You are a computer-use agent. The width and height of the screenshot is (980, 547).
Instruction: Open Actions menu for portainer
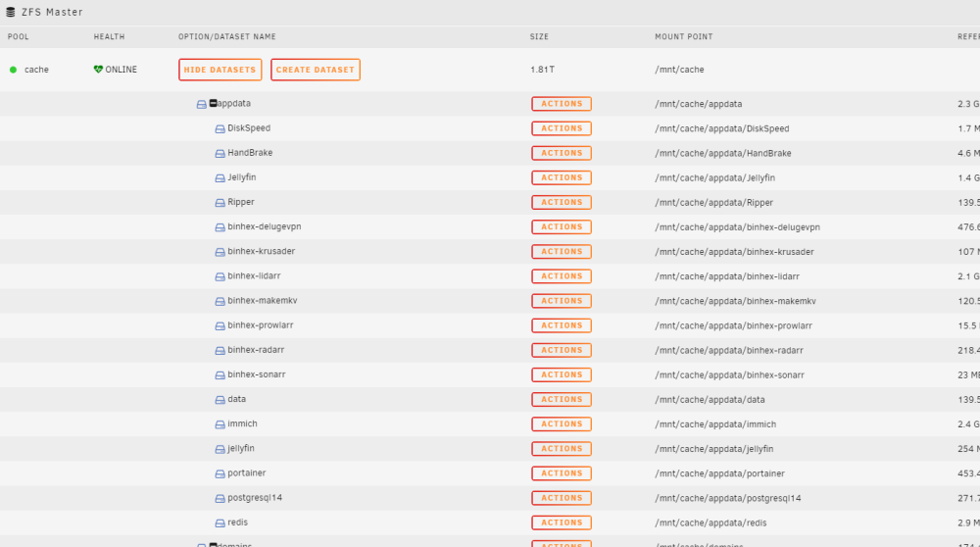pyautogui.click(x=562, y=473)
